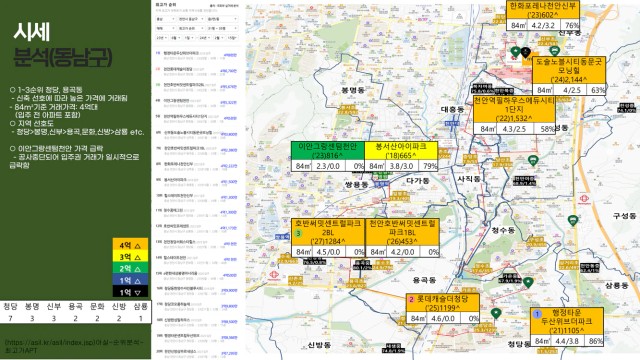Open the asil.kr source link at bottom left

[74, 346]
